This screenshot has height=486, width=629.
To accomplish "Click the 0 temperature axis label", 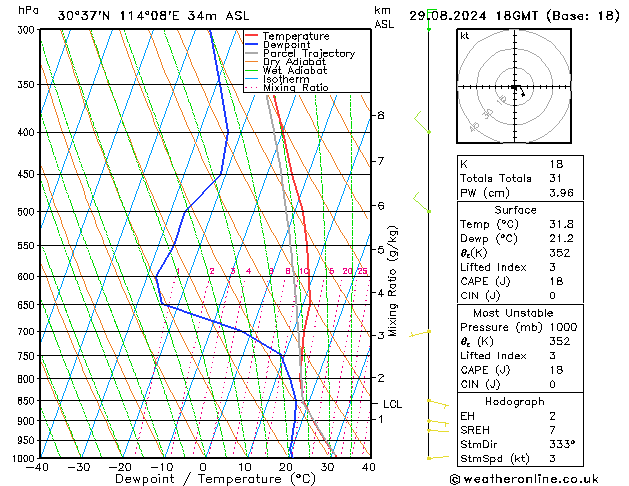I will coord(203,467).
